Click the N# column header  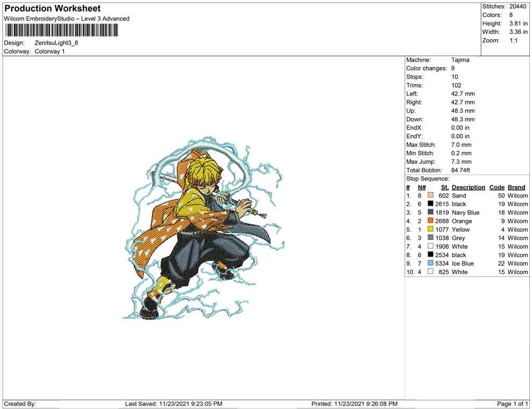pyautogui.click(x=422, y=187)
